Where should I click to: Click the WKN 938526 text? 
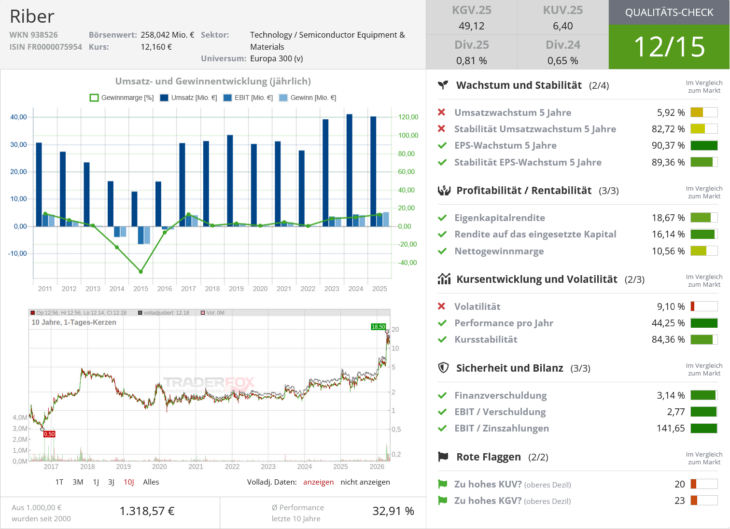coord(34,35)
